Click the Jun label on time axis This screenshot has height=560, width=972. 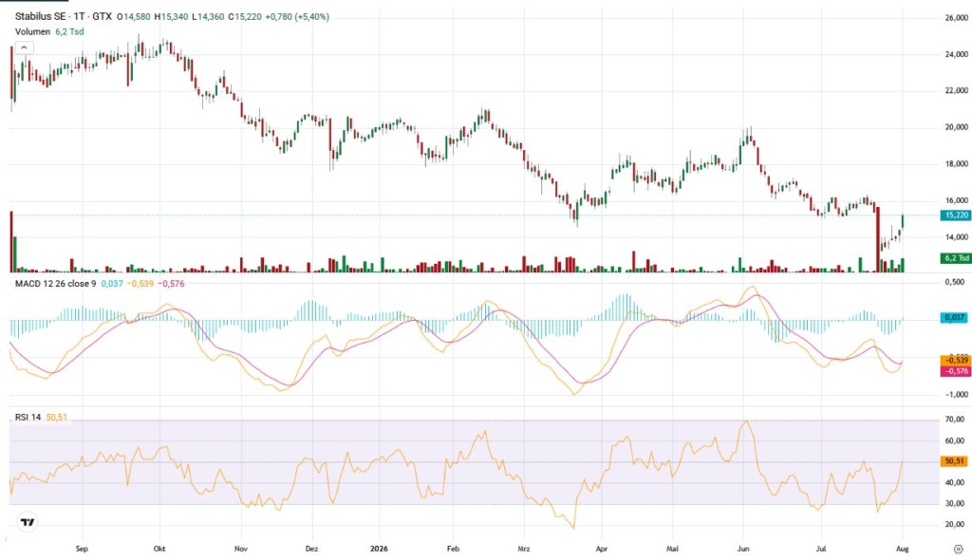[743, 549]
